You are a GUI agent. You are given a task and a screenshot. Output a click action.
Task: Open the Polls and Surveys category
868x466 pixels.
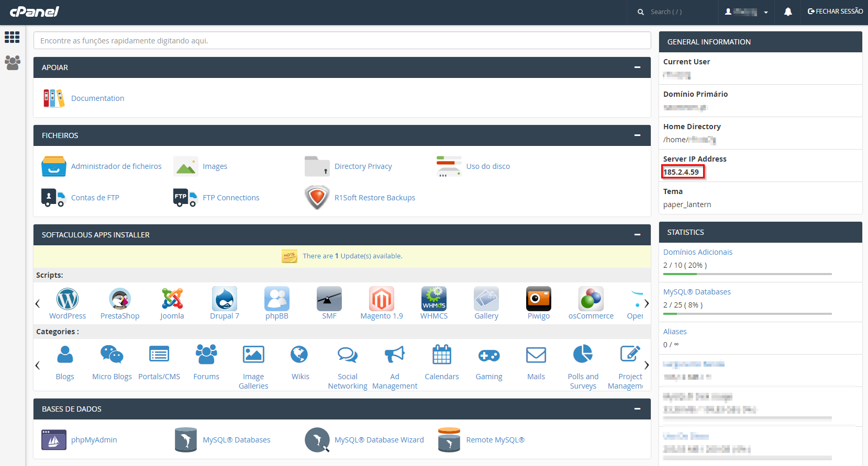[583, 381]
